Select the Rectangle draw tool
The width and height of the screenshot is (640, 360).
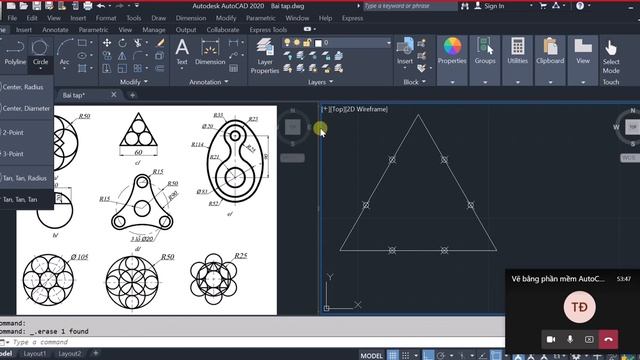[x=82, y=42]
